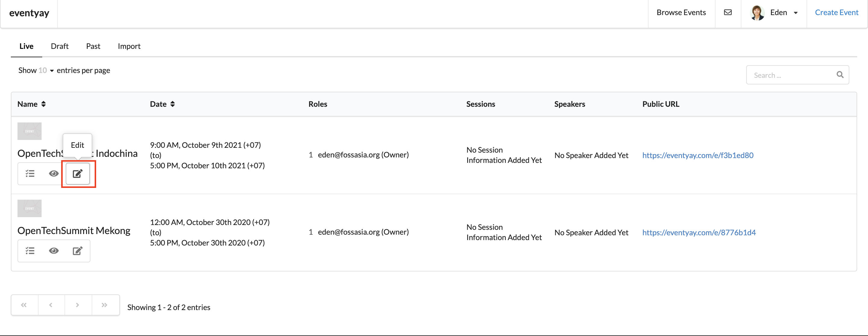The image size is (868, 336).
Task: Click the Create Event link
Action: pyautogui.click(x=836, y=12)
